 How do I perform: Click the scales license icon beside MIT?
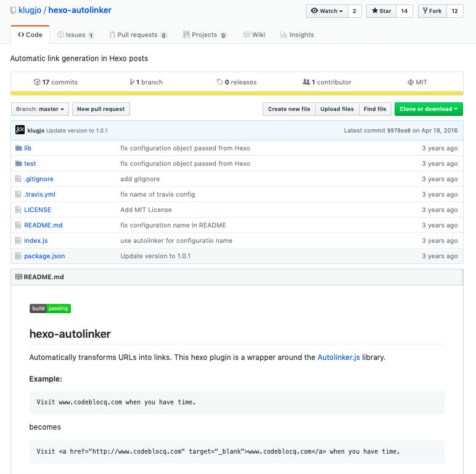pyautogui.click(x=411, y=82)
